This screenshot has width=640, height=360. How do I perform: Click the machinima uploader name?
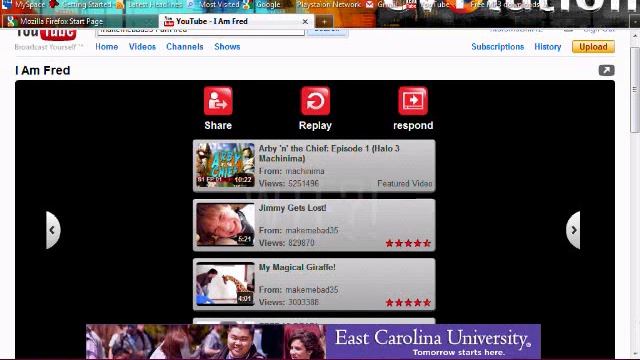(x=305, y=171)
